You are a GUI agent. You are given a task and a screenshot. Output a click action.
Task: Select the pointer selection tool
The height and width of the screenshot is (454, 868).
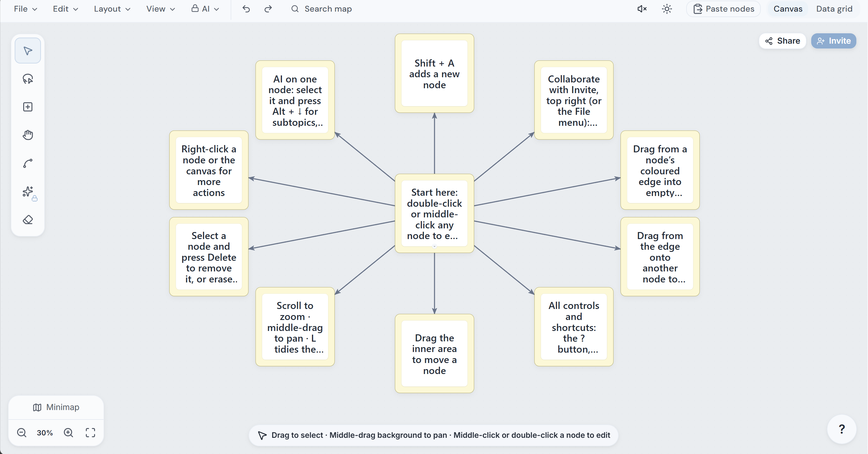point(27,51)
